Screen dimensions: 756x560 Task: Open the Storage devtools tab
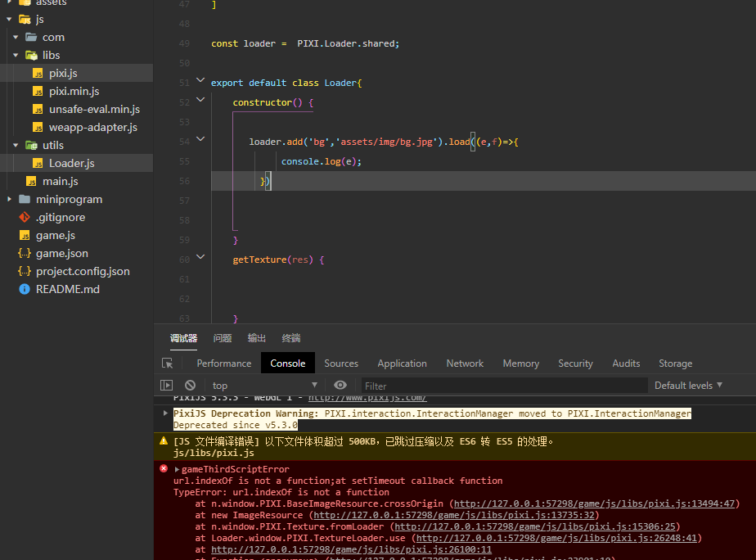tap(676, 364)
